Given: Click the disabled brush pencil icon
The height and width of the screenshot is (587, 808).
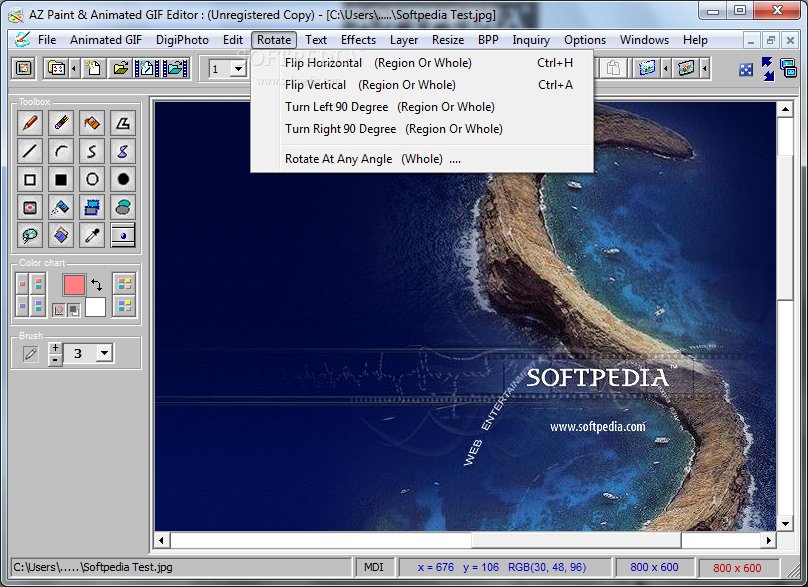Looking at the screenshot, I should pos(31,354).
